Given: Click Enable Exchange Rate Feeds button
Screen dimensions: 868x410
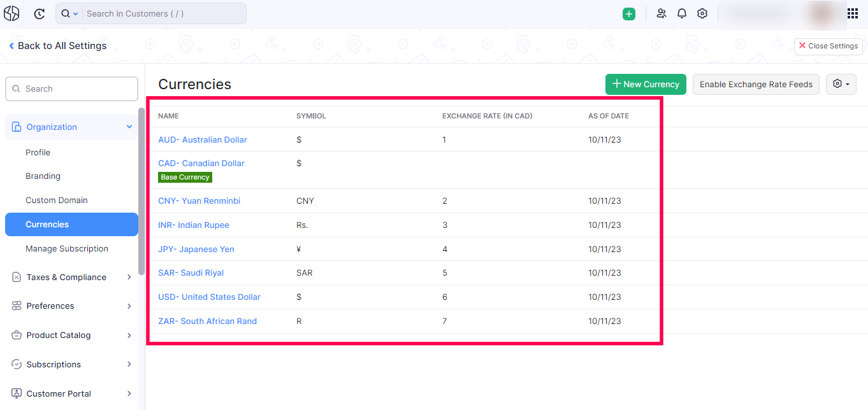Looking at the screenshot, I should point(756,84).
